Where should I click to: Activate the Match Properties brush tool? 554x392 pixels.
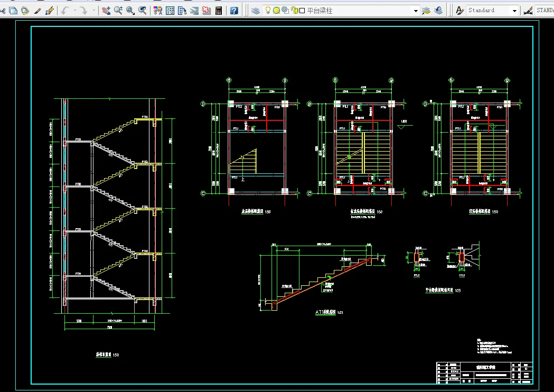tap(37, 11)
